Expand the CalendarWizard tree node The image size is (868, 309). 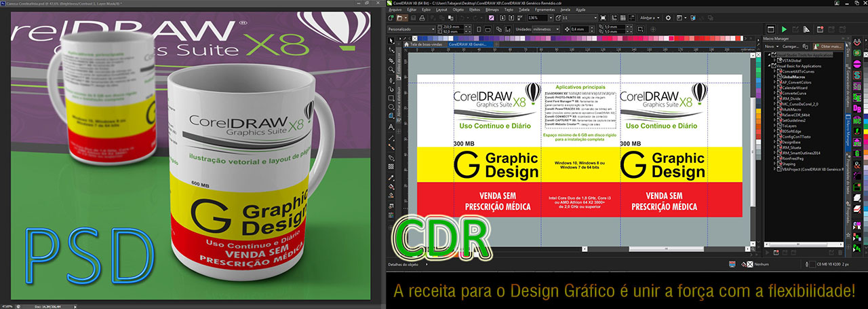(775, 88)
